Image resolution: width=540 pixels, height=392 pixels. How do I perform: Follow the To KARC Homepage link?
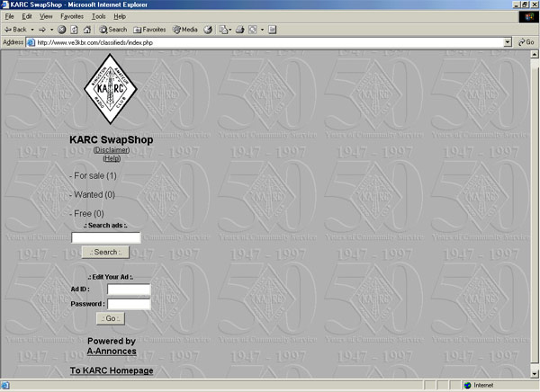(112, 370)
